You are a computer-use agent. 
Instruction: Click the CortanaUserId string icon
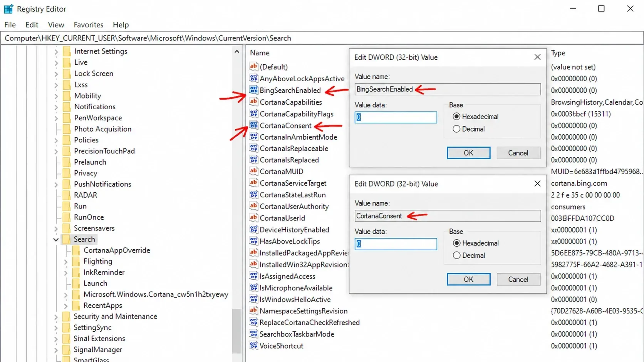coord(253,218)
